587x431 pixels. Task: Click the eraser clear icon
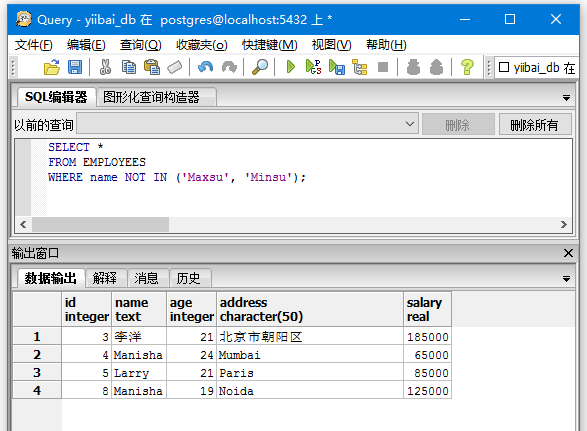tap(174, 67)
